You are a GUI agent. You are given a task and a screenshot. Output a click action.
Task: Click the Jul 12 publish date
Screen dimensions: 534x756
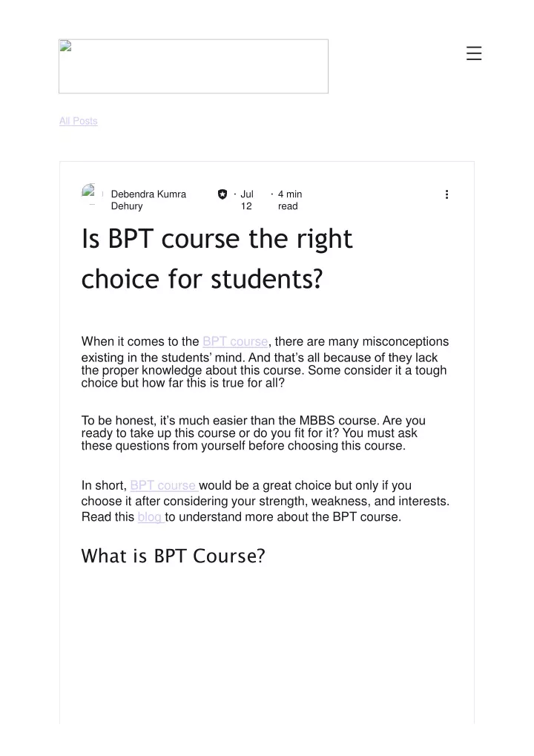pos(247,200)
